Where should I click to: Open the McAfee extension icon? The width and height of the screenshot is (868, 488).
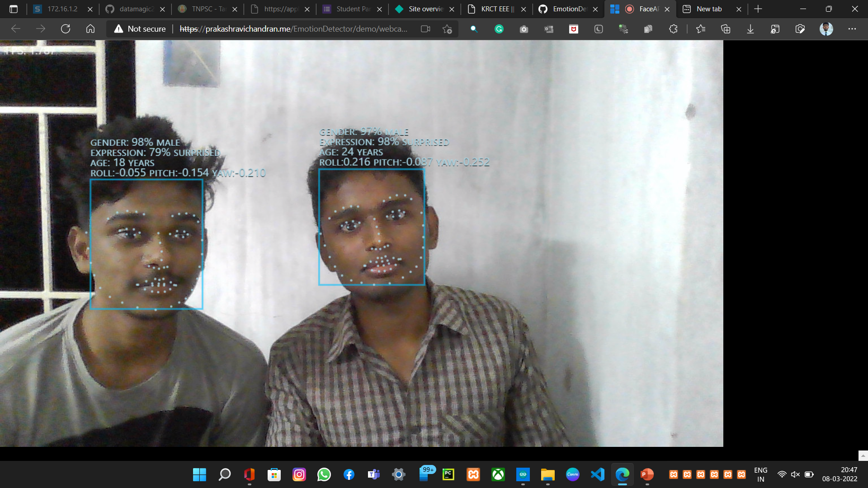[x=574, y=29]
